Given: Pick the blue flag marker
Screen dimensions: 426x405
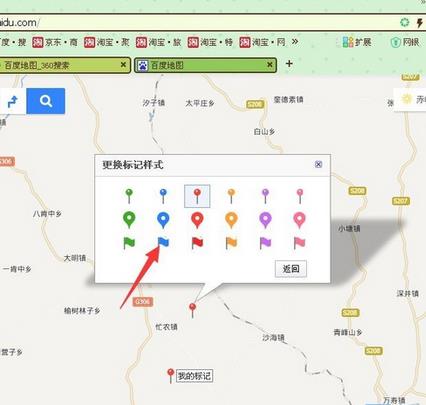Looking at the screenshot, I should (x=163, y=243).
